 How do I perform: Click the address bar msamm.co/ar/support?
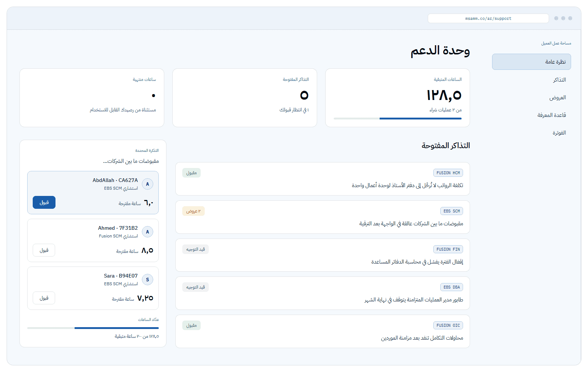(x=488, y=18)
